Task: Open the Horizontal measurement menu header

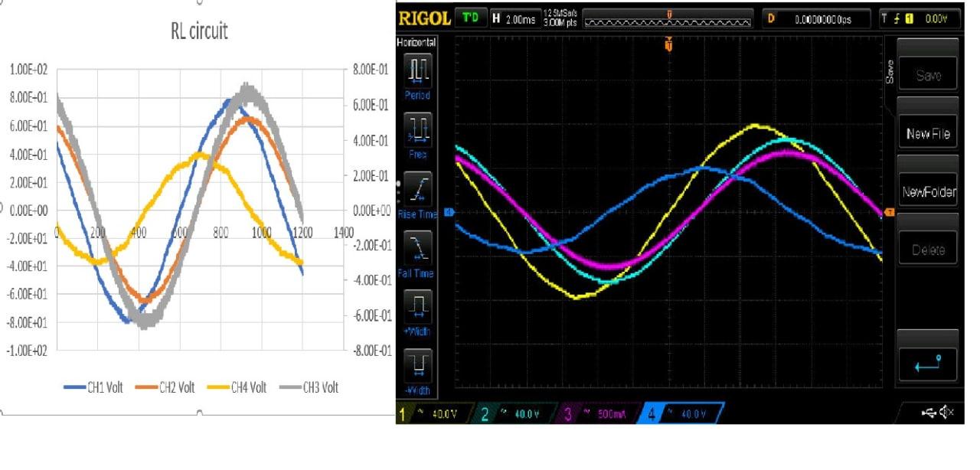Action: (x=417, y=43)
